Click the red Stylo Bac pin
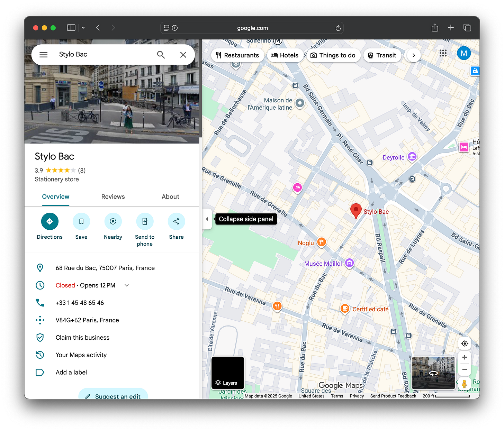Viewport: 504px width, 431px height. [x=356, y=211]
